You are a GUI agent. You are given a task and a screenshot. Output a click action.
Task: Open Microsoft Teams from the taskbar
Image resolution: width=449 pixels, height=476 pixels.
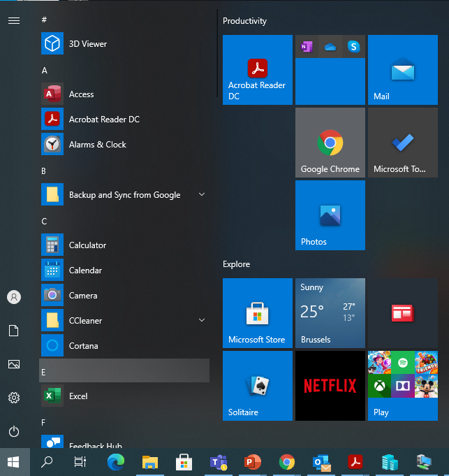click(219, 462)
